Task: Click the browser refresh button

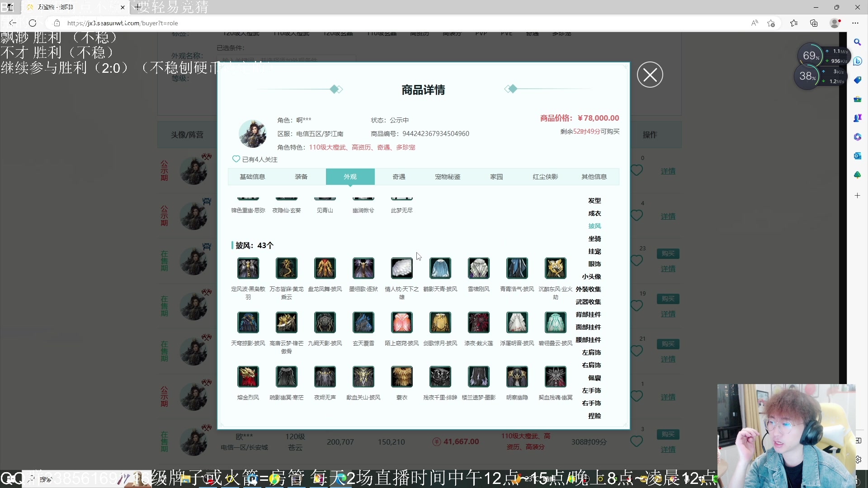Action: (33, 23)
